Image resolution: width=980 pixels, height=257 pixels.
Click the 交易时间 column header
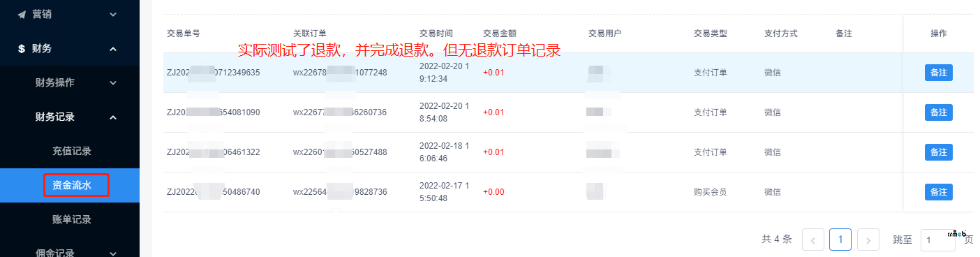(436, 33)
